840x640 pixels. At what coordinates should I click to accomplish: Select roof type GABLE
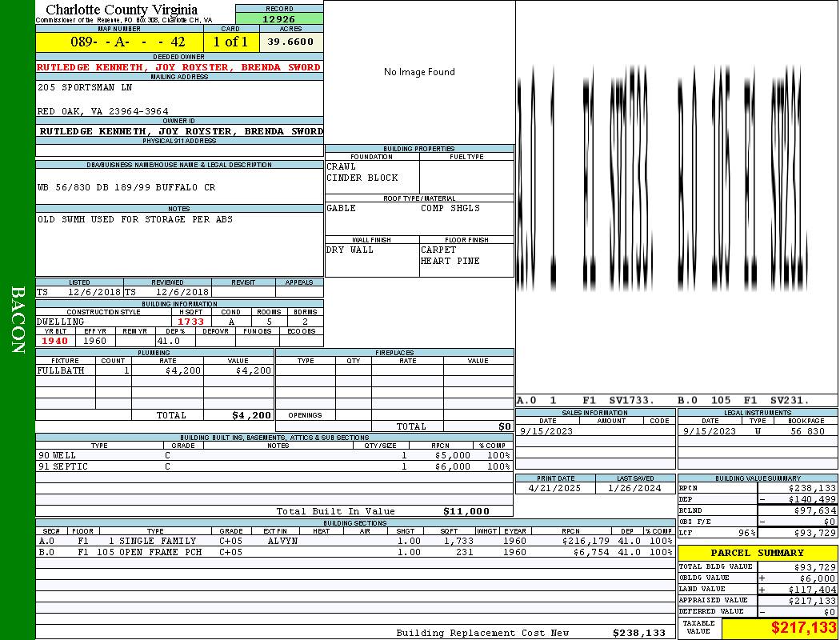[342, 208]
